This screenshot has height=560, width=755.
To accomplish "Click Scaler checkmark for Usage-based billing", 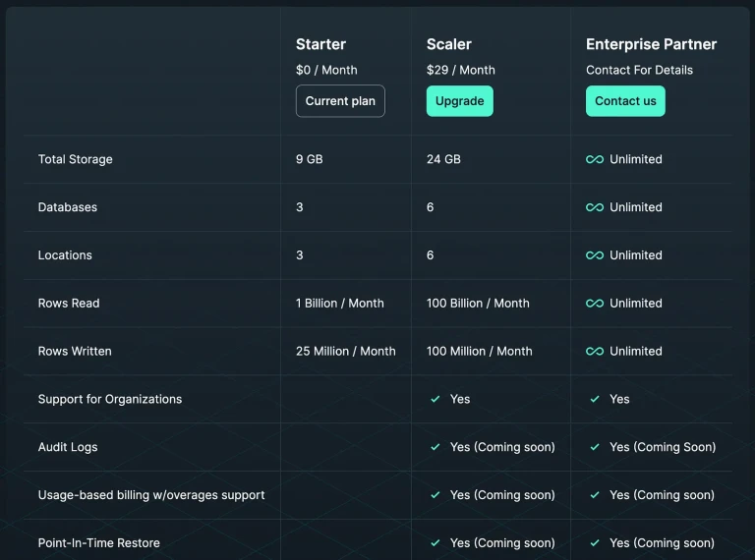I will click(x=436, y=495).
